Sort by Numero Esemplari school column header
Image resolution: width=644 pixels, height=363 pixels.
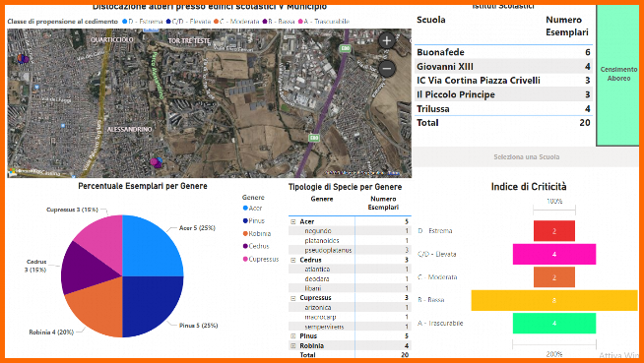tap(567, 26)
